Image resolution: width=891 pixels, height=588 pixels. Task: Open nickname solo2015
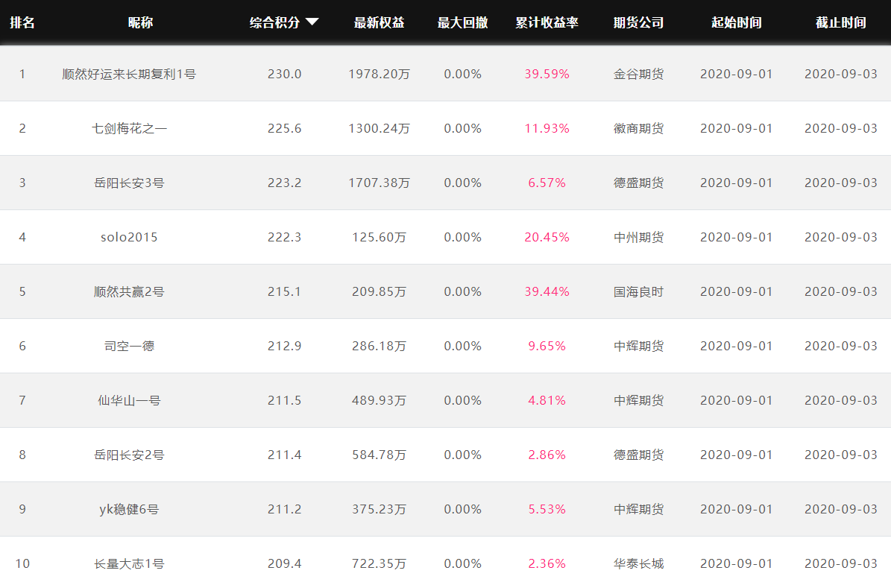(129, 238)
